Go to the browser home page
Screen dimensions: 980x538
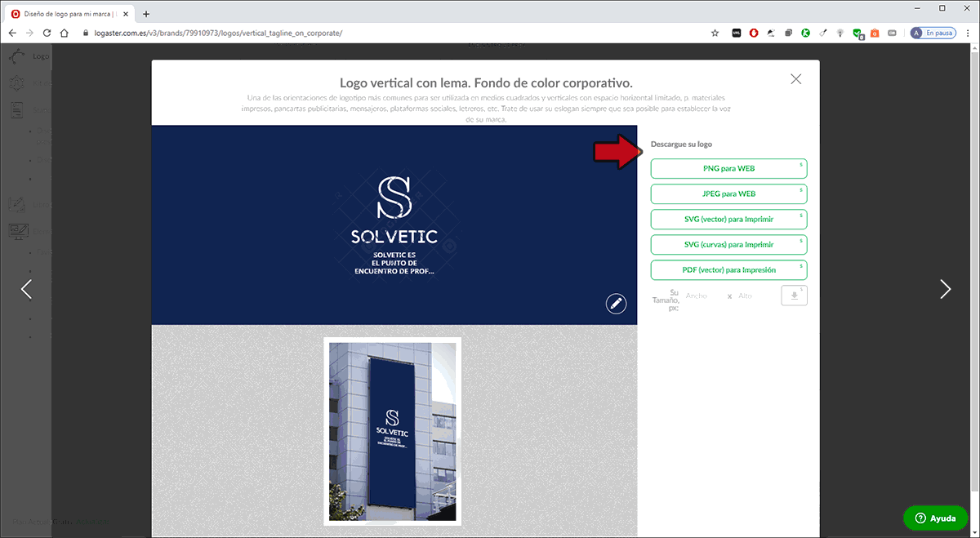tap(65, 33)
